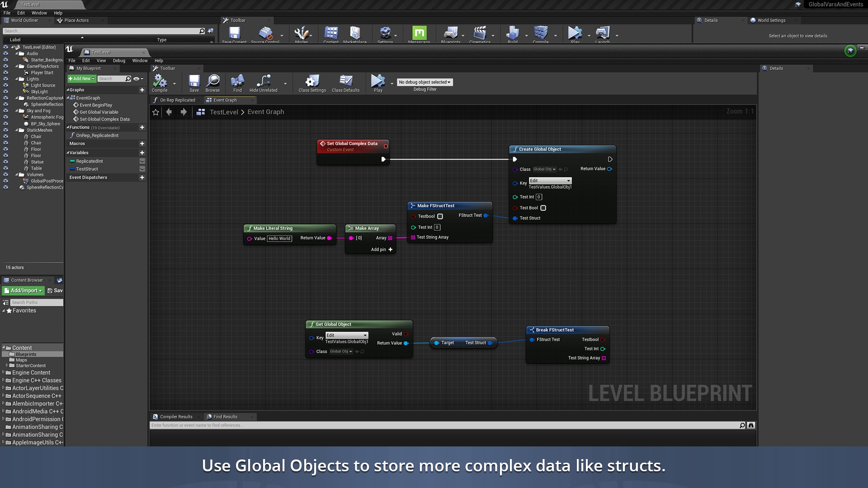
Task: Open the Megascans panel
Action: click(419, 34)
